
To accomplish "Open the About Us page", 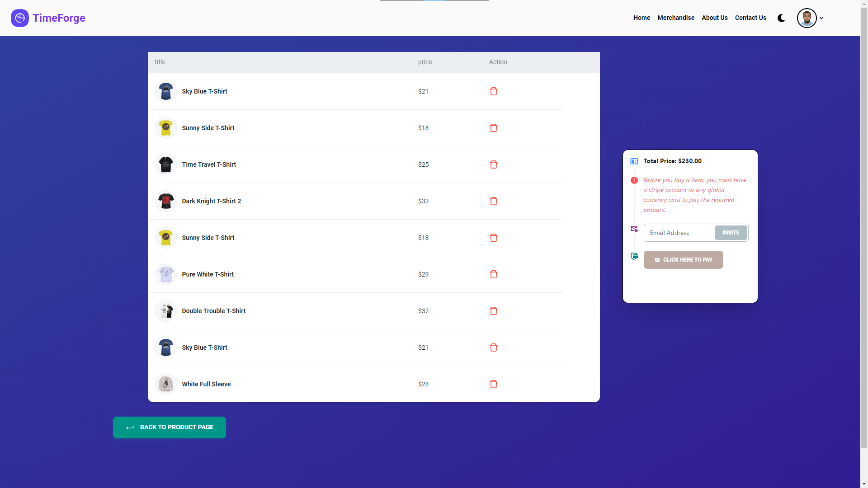I will (x=714, y=18).
